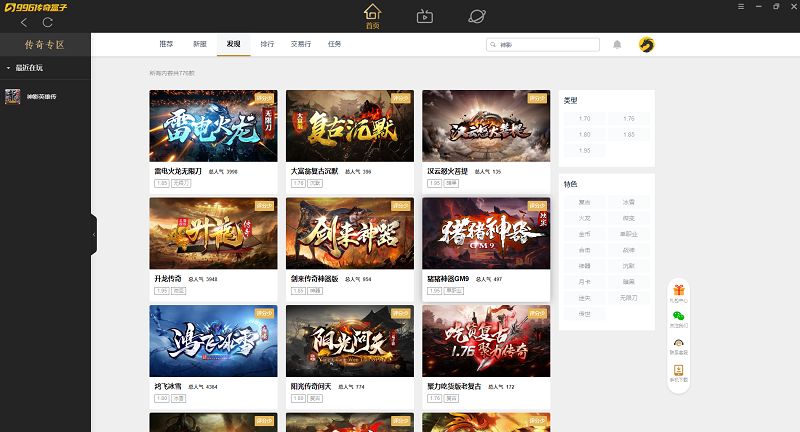The height and width of the screenshot is (432, 800).
Task: Refresh the page with the reload icon
Action: (47, 22)
